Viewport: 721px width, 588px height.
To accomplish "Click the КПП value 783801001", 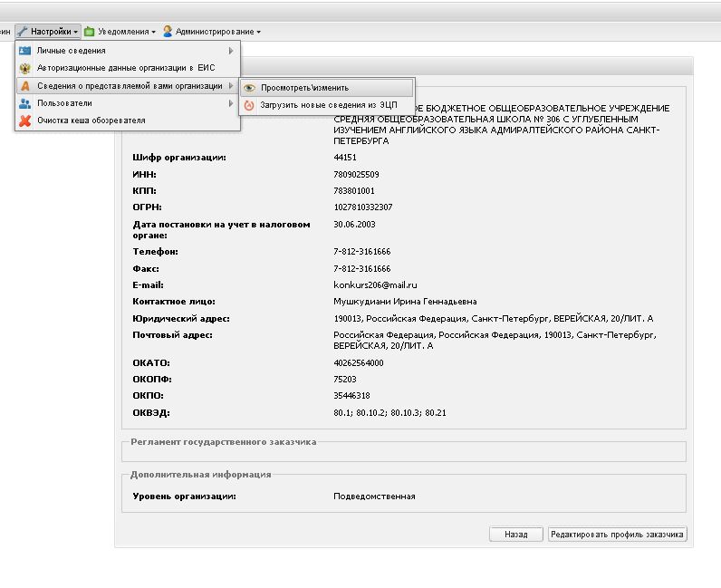I will (354, 190).
